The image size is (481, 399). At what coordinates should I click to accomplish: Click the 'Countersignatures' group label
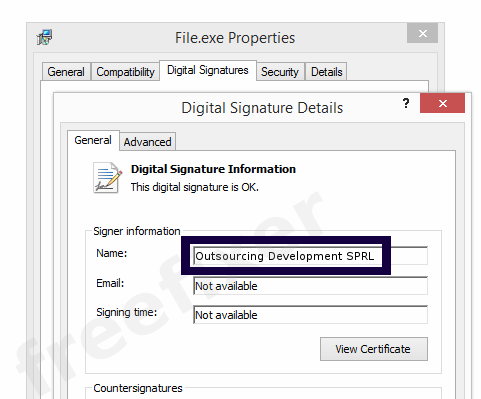[x=138, y=388]
